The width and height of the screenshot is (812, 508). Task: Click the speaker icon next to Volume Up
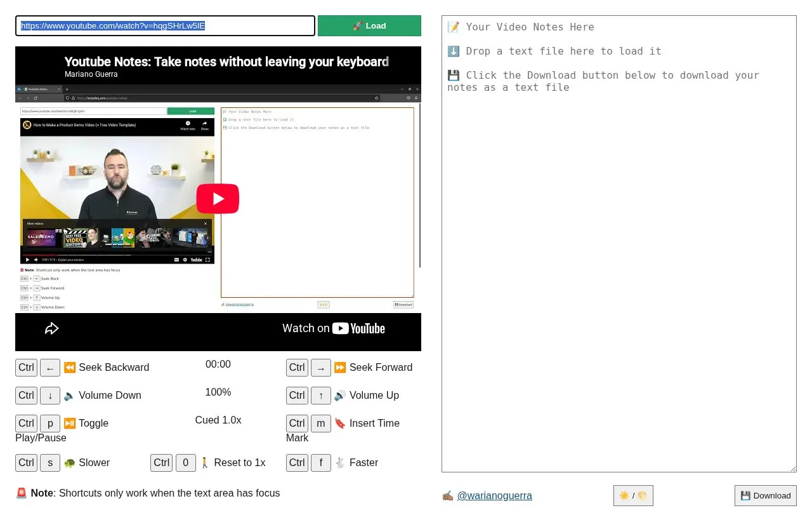point(340,396)
